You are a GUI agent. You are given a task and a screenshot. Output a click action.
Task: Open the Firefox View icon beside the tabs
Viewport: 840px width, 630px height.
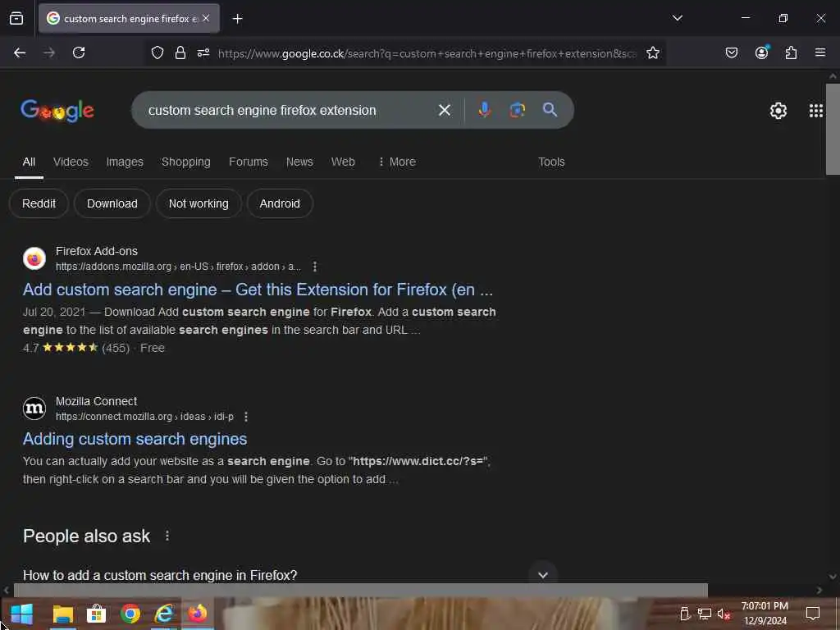click(16, 19)
